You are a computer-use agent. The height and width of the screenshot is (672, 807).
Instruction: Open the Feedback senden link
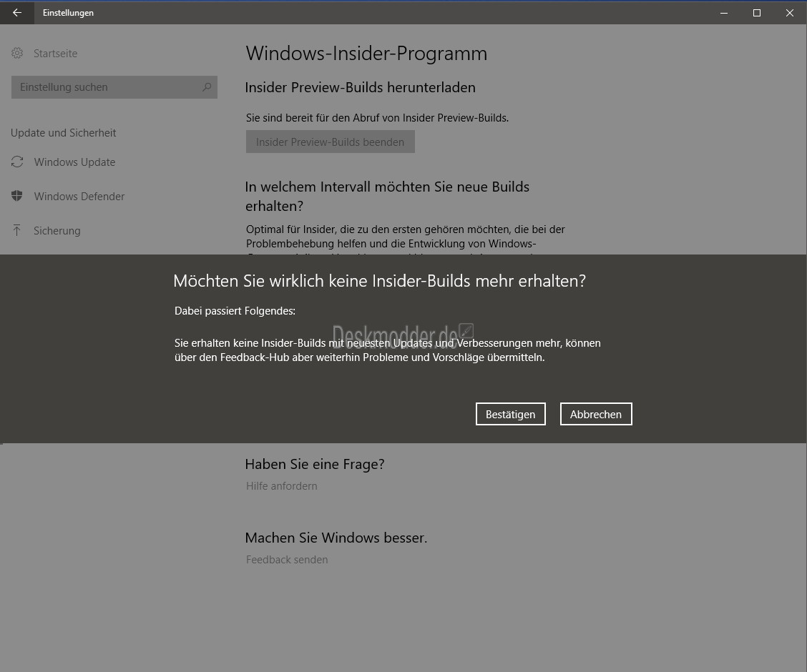(x=287, y=559)
